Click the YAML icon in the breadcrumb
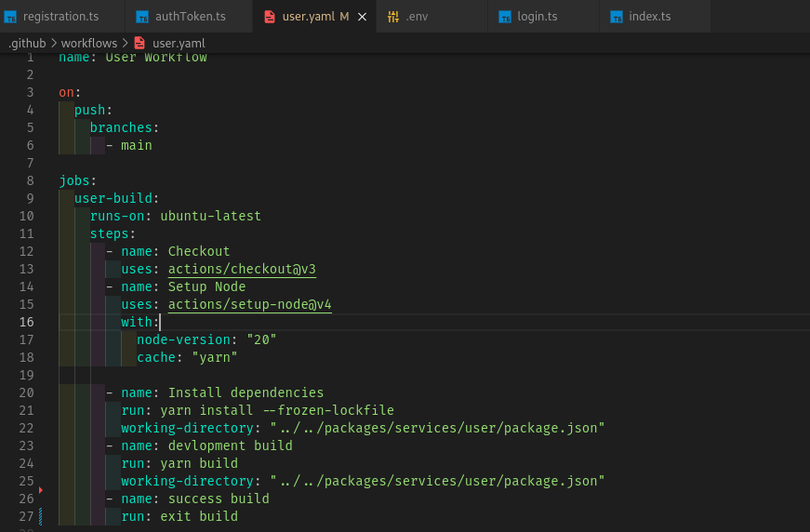Viewport: 810px width, 532px height. [x=139, y=43]
